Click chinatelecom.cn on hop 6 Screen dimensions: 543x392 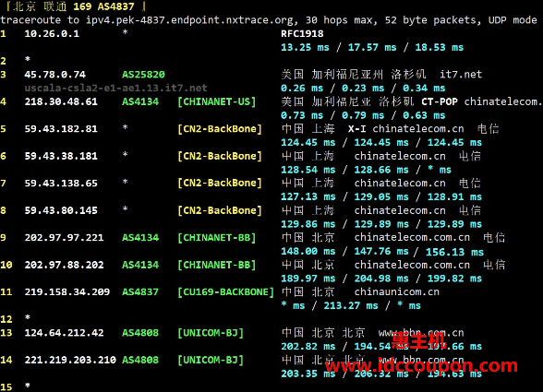pyautogui.click(x=400, y=156)
